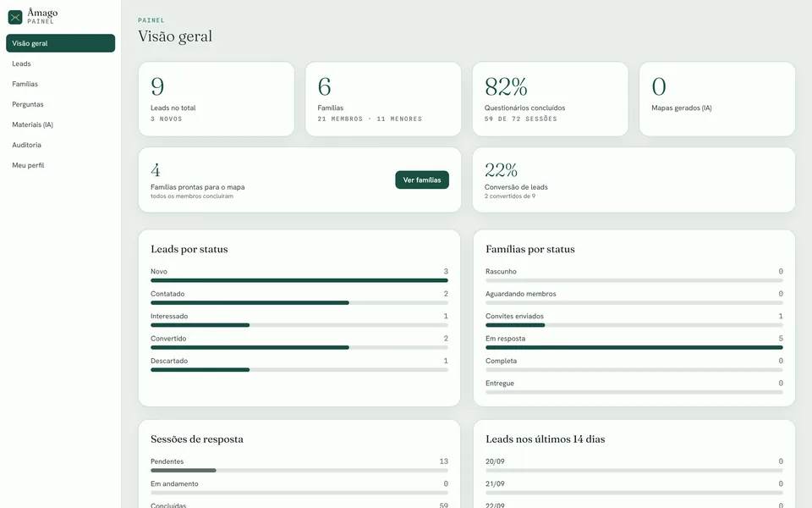
Task: Click '59 DE 72 SESSÕES' text
Action: pyautogui.click(x=520, y=119)
